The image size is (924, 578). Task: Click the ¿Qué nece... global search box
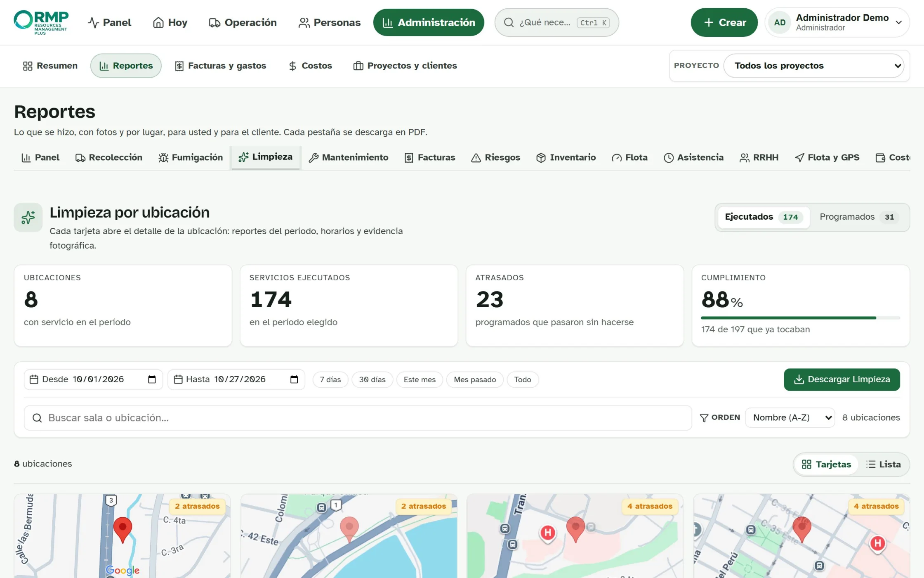[556, 22]
